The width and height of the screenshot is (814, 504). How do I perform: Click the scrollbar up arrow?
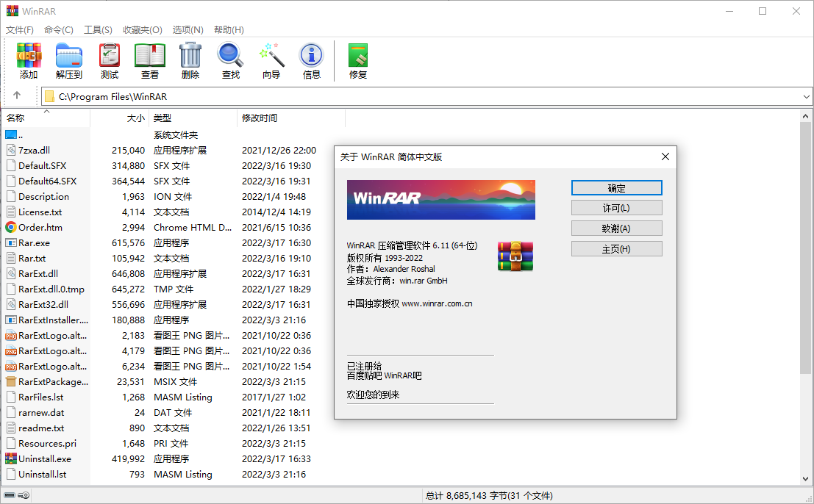tap(805, 117)
